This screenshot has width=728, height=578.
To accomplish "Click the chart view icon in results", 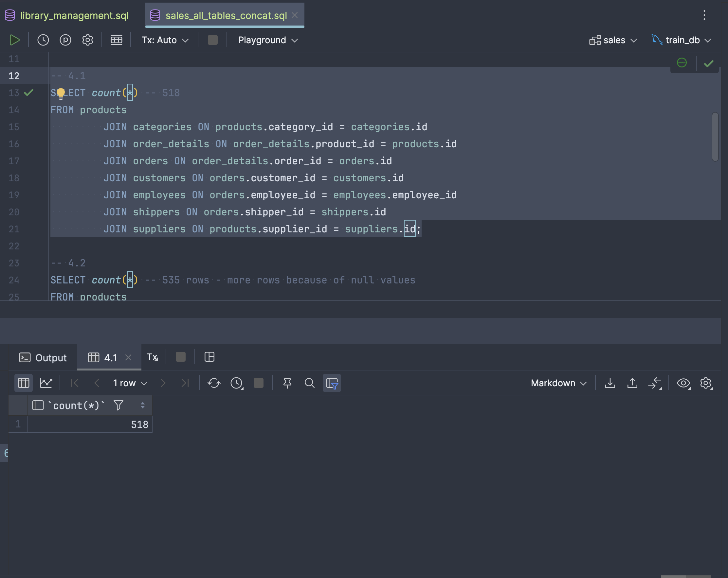I will coord(46,383).
